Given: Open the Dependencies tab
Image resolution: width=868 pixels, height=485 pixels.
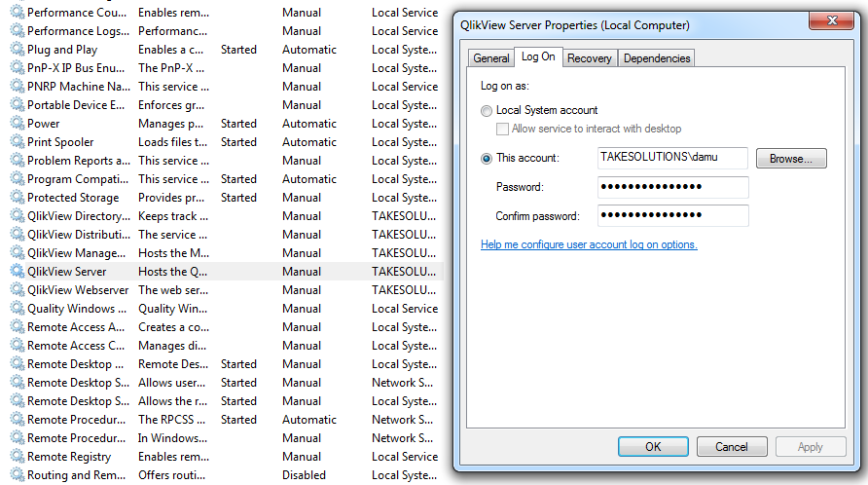Looking at the screenshot, I should (x=657, y=58).
